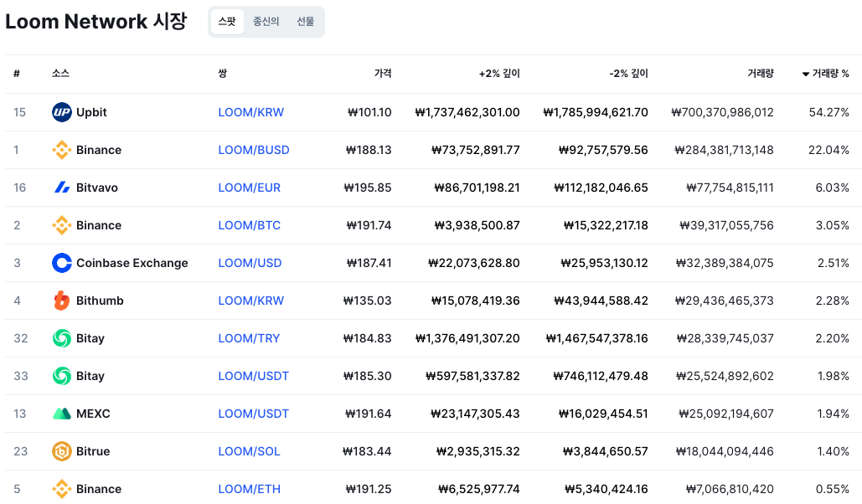
Task: Open the LOOM/USD pair link
Action: point(250,263)
